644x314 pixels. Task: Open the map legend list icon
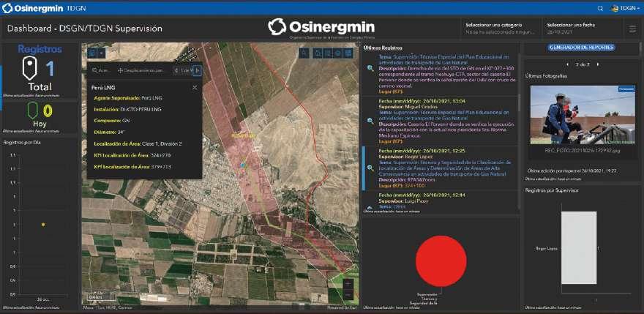(x=327, y=53)
